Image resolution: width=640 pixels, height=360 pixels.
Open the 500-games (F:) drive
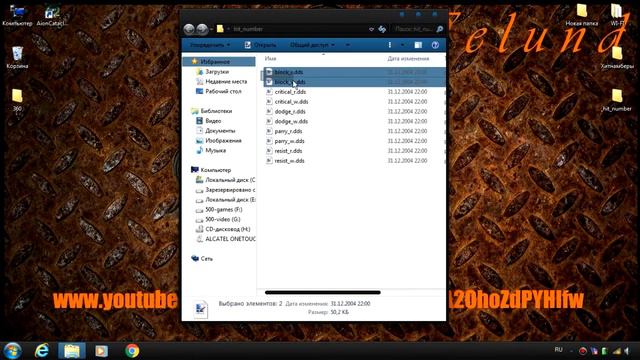pyautogui.click(x=223, y=209)
